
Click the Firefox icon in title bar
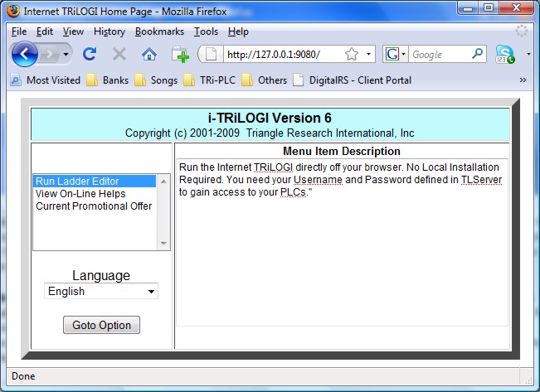(x=13, y=11)
